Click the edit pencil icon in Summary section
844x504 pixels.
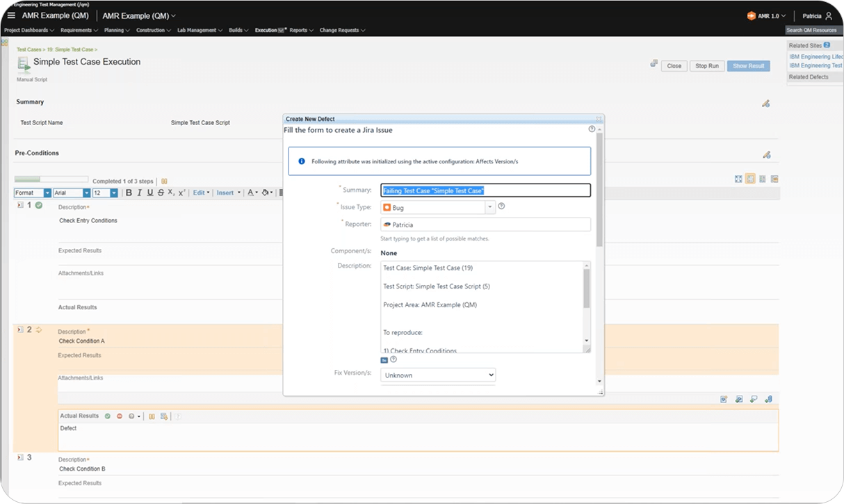coord(765,104)
